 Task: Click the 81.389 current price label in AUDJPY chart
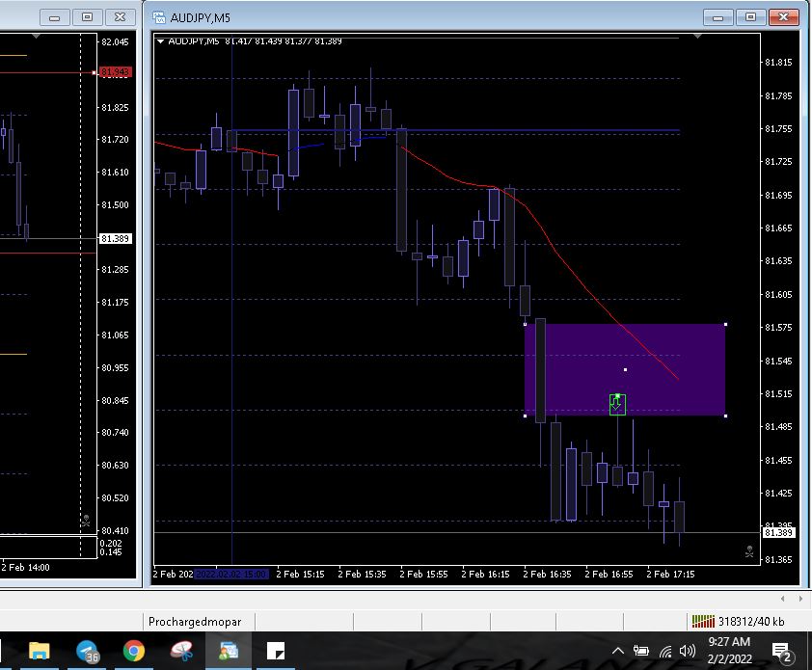(x=778, y=532)
